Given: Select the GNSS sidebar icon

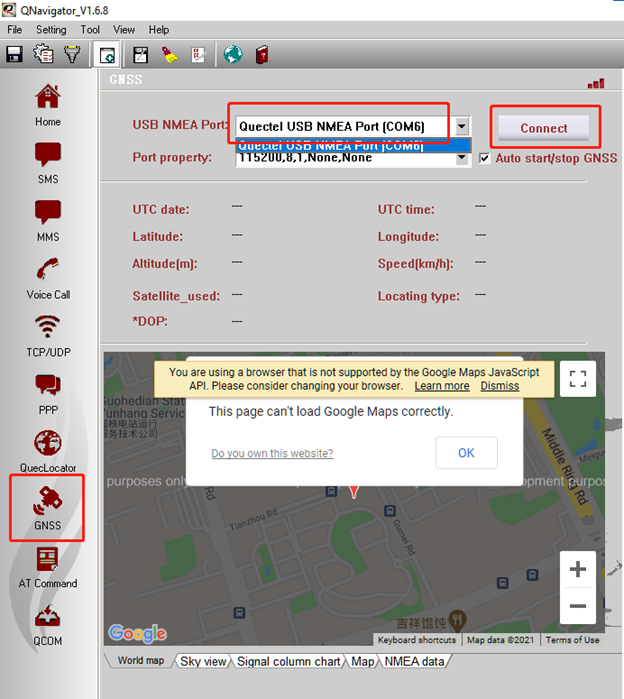Looking at the screenshot, I should [47, 508].
